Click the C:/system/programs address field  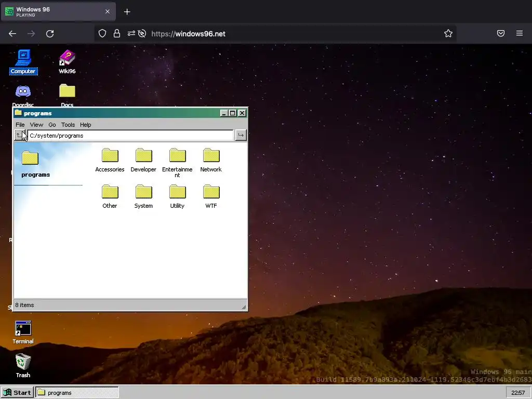130,136
